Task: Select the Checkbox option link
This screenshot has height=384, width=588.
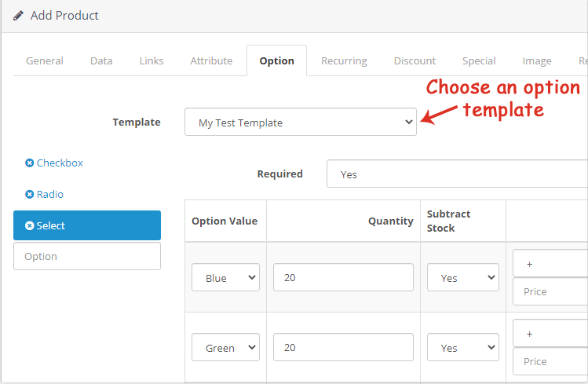Action: tap(60, 163)
